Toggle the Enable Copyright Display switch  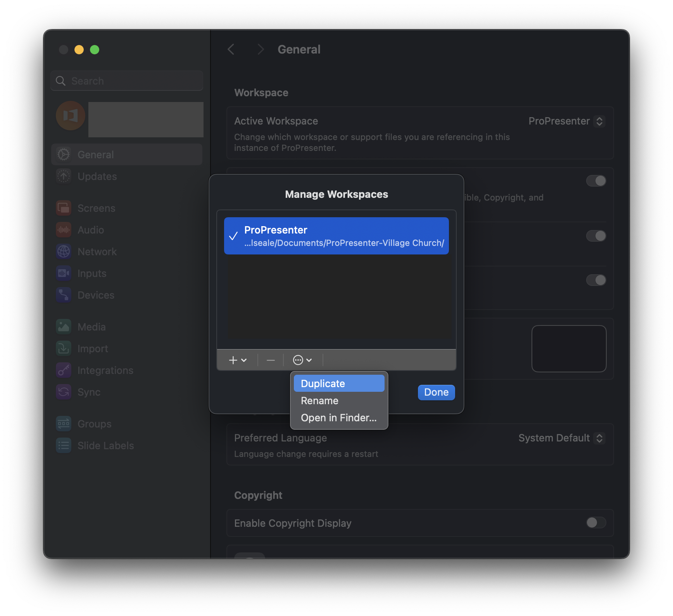point(596,523)
